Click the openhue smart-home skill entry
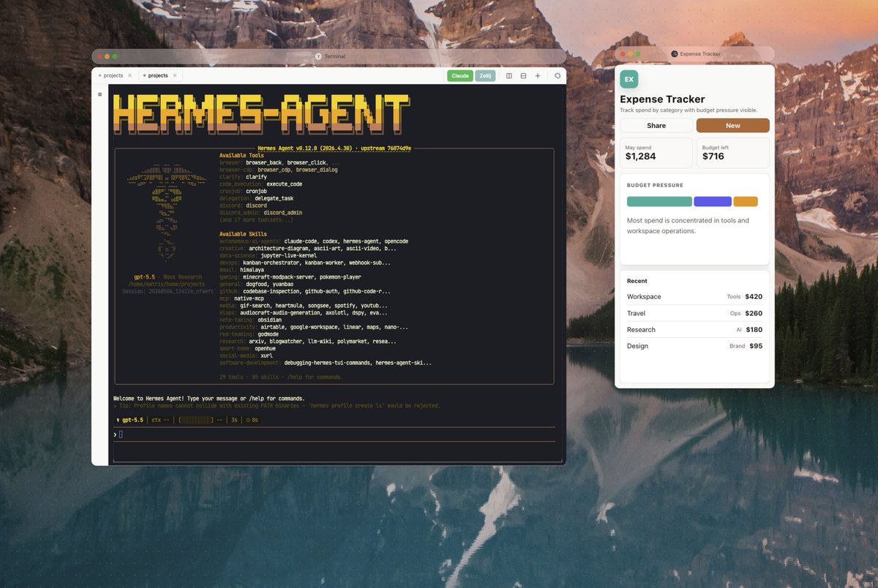The width and height of the screenshot is (878, 588). [265, 348]
